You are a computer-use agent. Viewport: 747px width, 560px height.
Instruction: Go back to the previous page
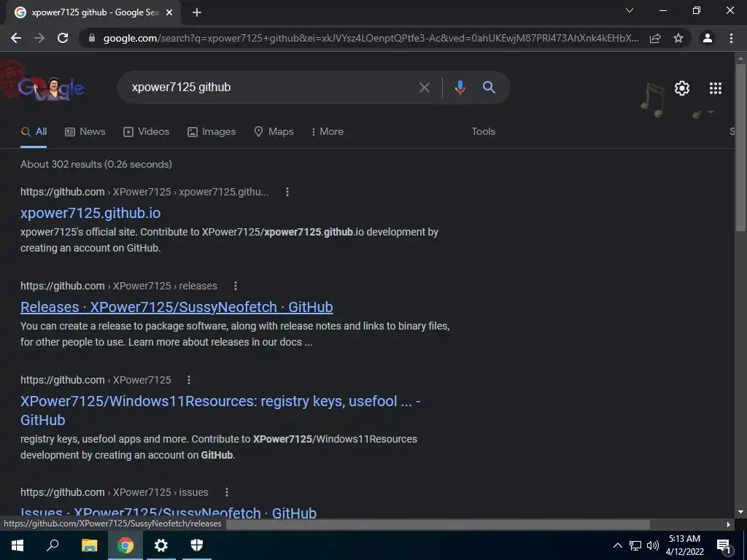pos(16,38)
